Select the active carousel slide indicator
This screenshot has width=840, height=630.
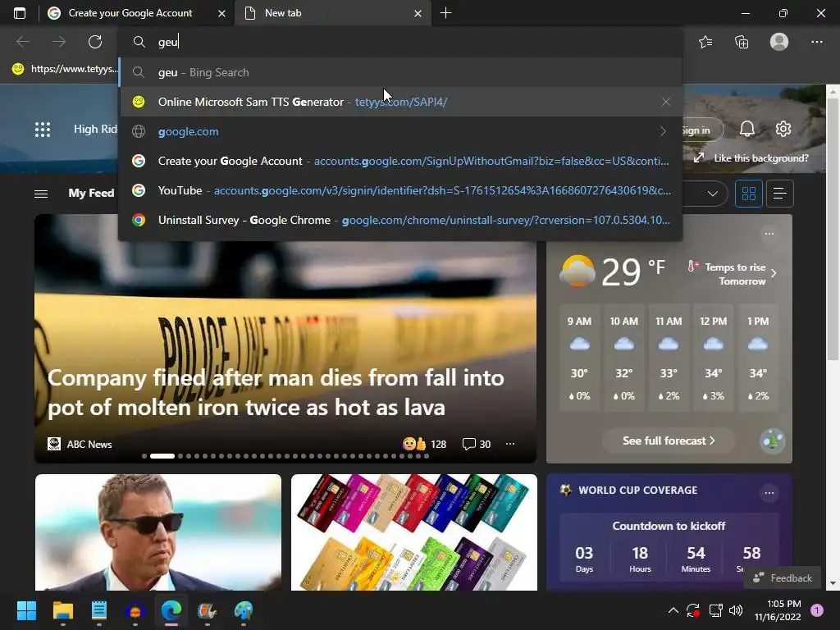coord(162,456)
